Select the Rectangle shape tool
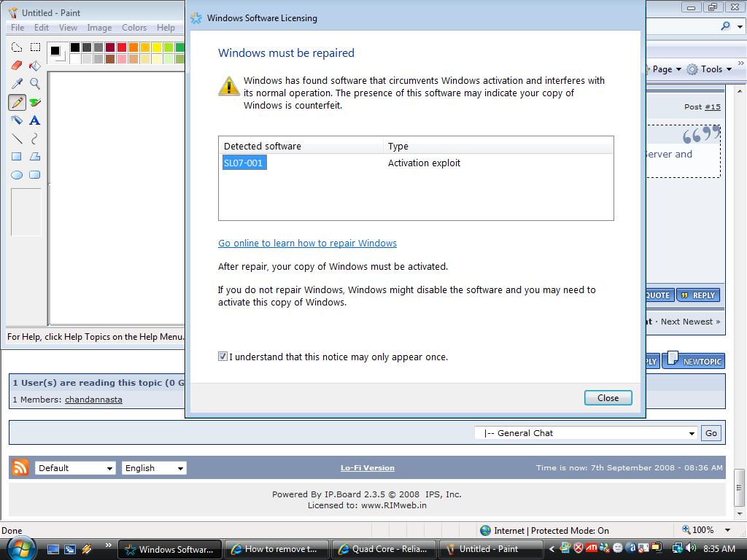 pos(17,156)
